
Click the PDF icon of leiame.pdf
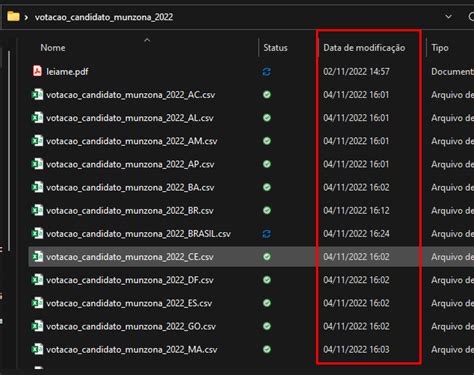pos(37,71)
